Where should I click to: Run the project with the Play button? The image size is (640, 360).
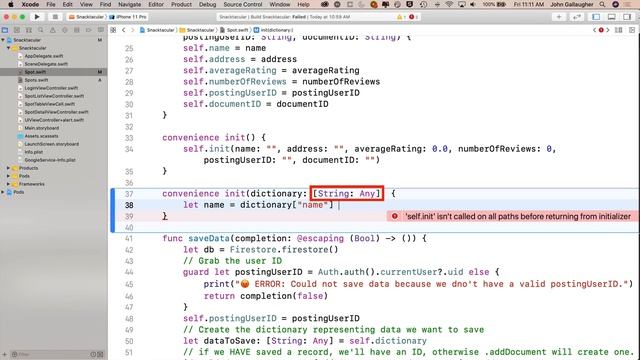click(x=37, y=17)
